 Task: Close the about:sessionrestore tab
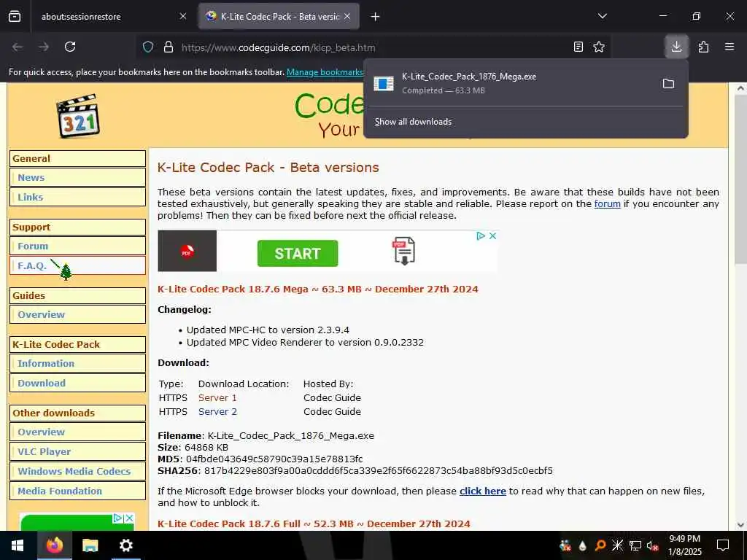183,16
